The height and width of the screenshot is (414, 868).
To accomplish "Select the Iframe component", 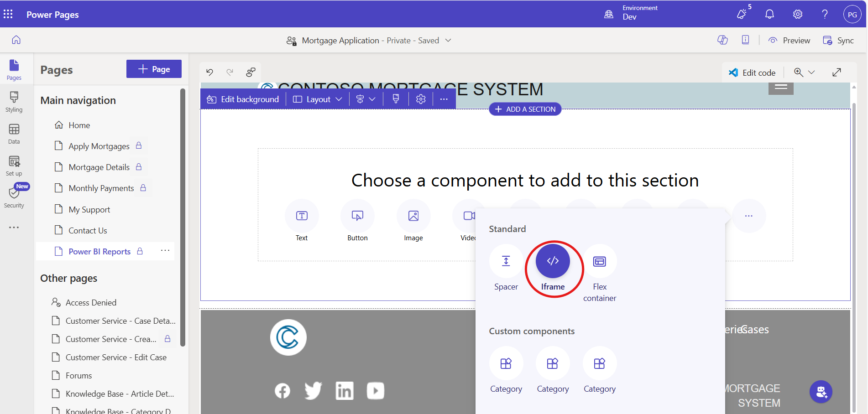I will (x=552, y=261).
